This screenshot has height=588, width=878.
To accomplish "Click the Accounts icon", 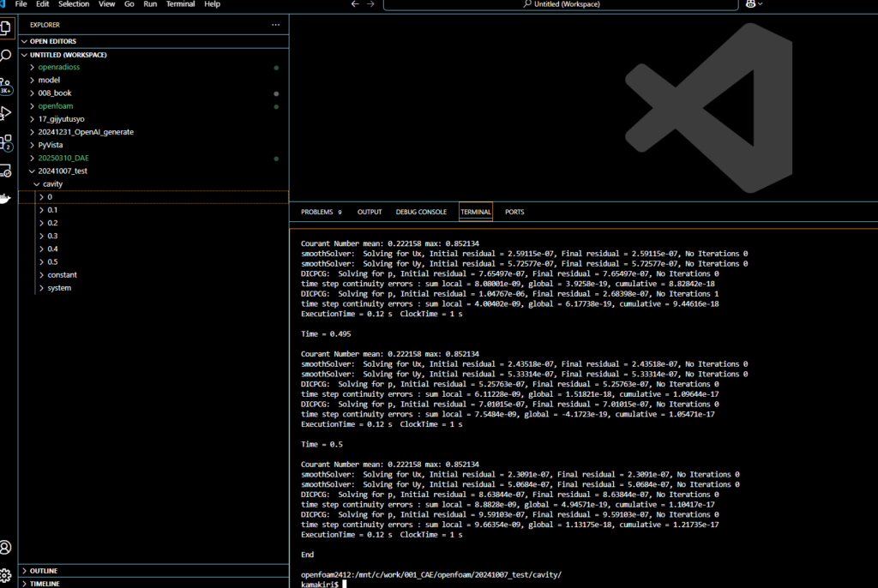I will 7,547.
